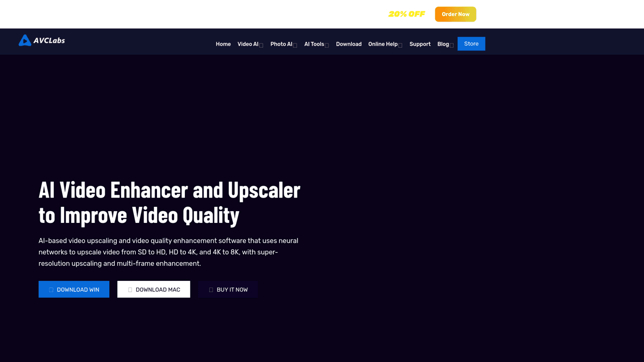Viewport: 644px width, 362px height.
Task: Go to the Support page
Action: [x=420, y=44]
